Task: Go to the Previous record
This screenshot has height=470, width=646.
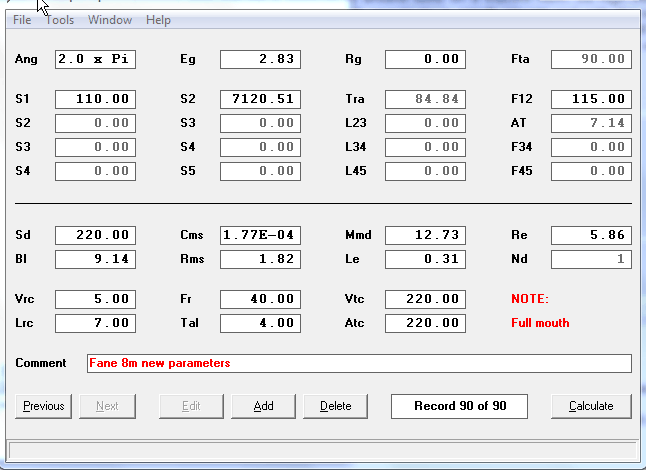Action: click(43, 406)
